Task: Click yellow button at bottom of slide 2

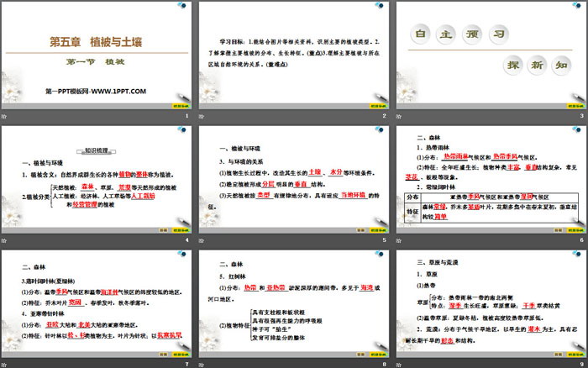Action: [x=378, y=106]
